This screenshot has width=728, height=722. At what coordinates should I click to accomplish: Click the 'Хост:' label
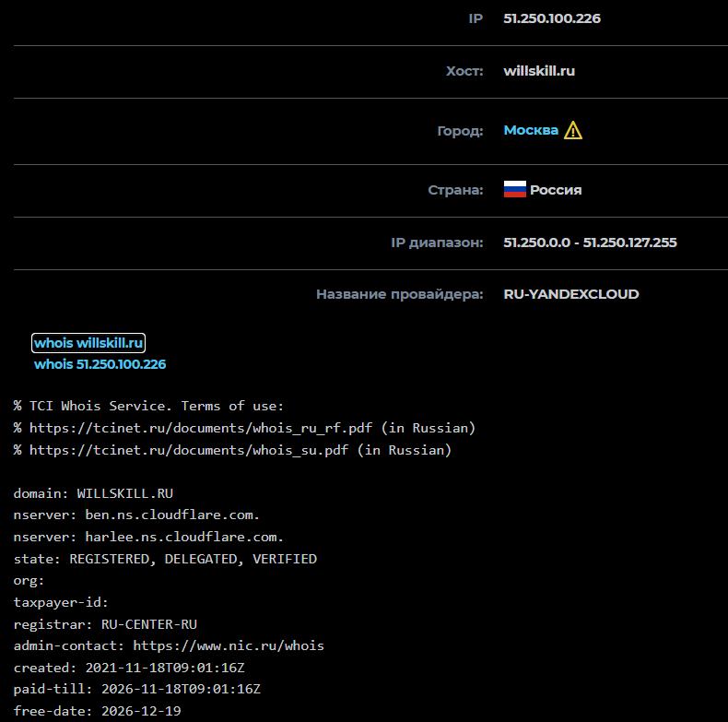click(x=464, y=71)
